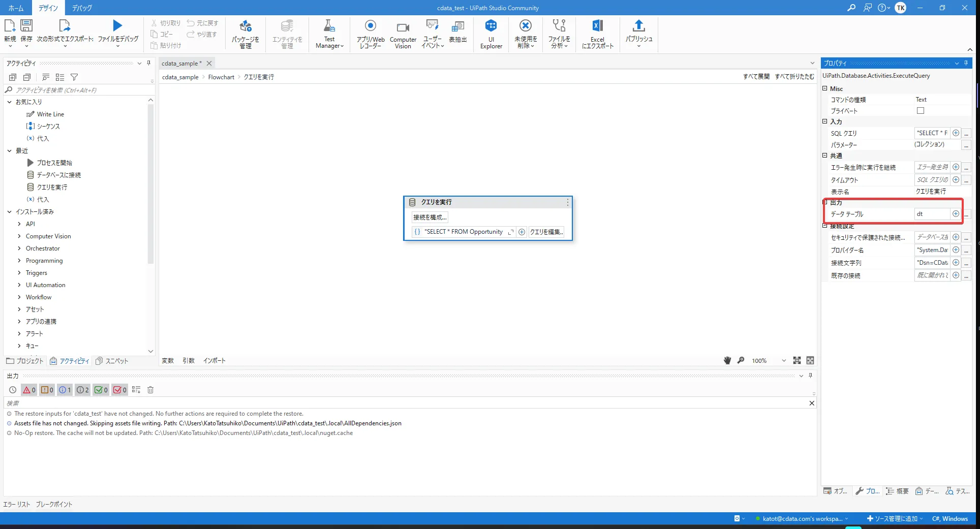Expand the UI Automation activity category
980x529 pixels.
coord(19,285)
